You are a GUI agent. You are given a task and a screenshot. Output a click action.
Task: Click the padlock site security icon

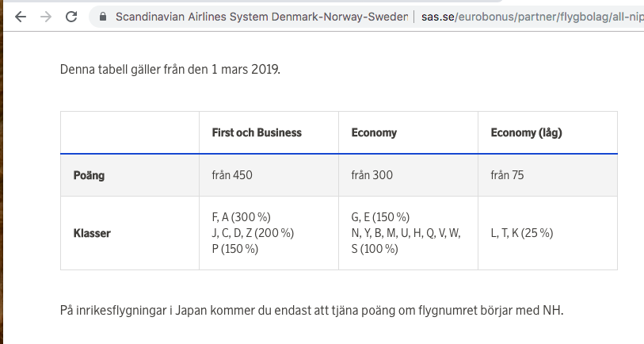pyautogui.click(x=101, y=16)
